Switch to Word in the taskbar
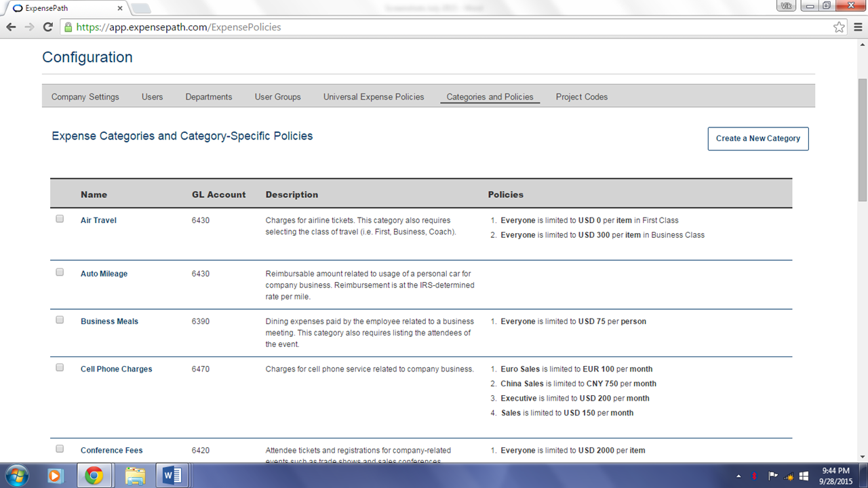This screenshot has height=488, width=868. point(173,476)
